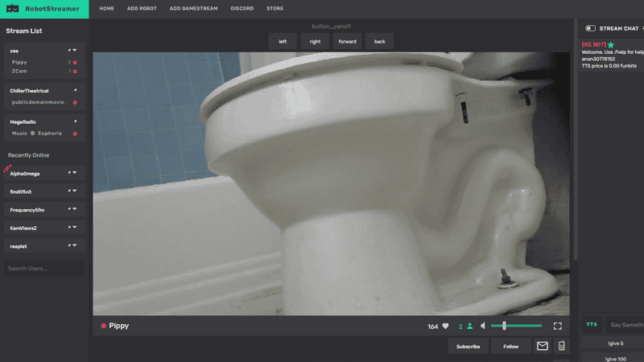Open the MegaRadio user entry
644x362 pixels.
pos(23,122)
